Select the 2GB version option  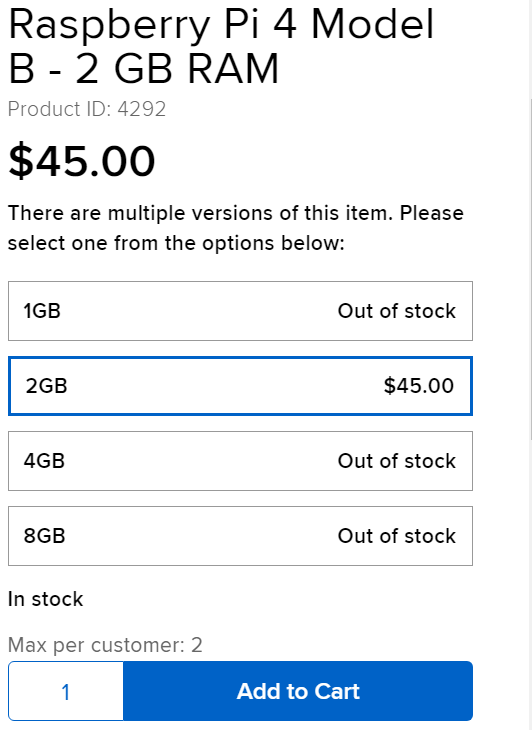[240, 386]
